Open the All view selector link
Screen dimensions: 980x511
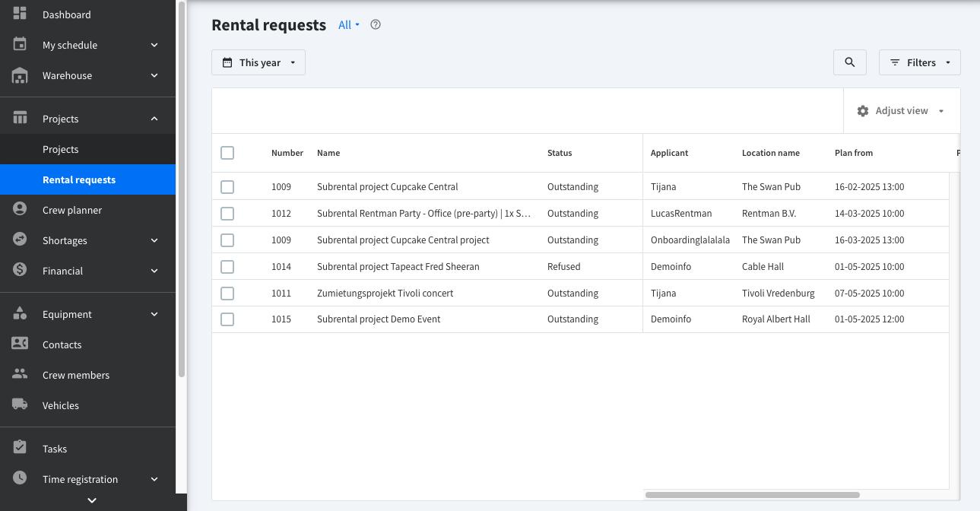[x=348, y=25]
